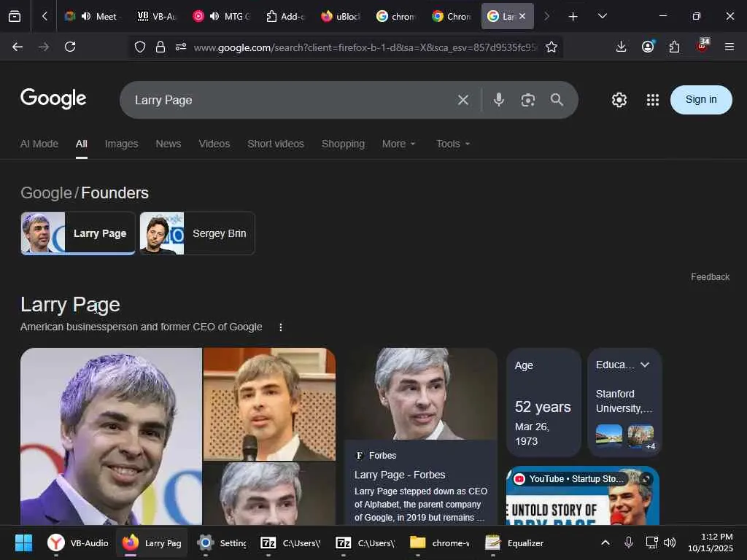Open tracking protection shield icon
747x560 pixels.
[139, 47]
